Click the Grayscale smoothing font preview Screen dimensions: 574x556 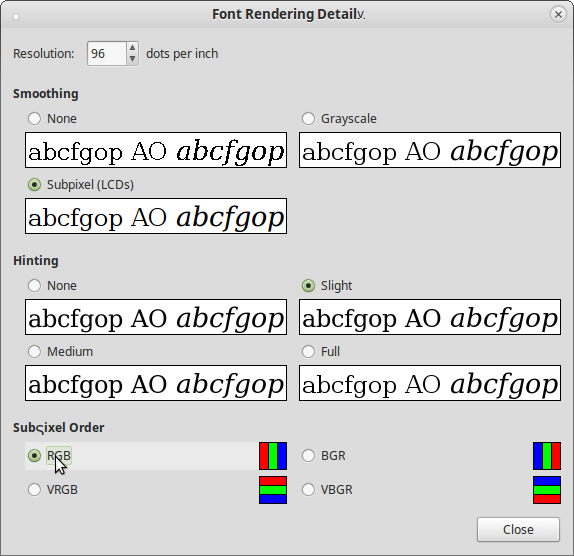coord(430,150)
